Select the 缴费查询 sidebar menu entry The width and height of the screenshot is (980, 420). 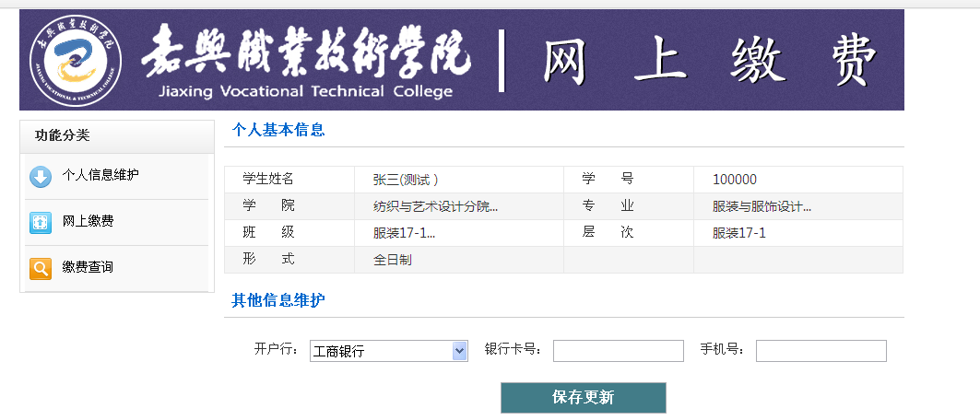click(x=89, y=267)
